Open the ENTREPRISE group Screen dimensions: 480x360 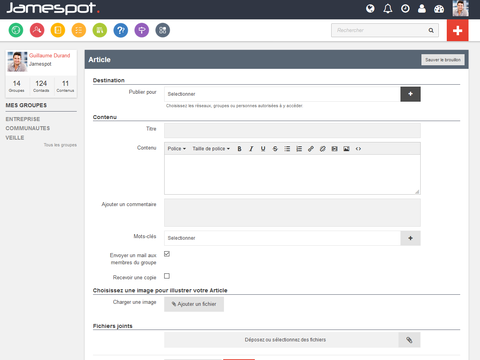click(x=23, y=119)
